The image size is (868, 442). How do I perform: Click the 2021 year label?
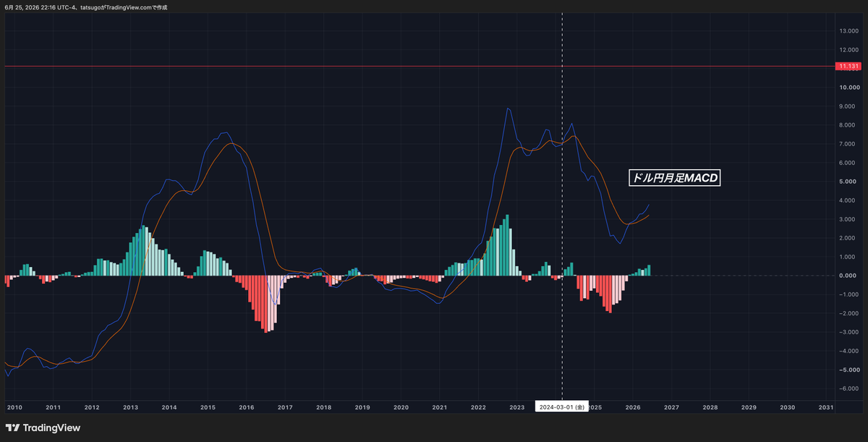tap(440, 407)
